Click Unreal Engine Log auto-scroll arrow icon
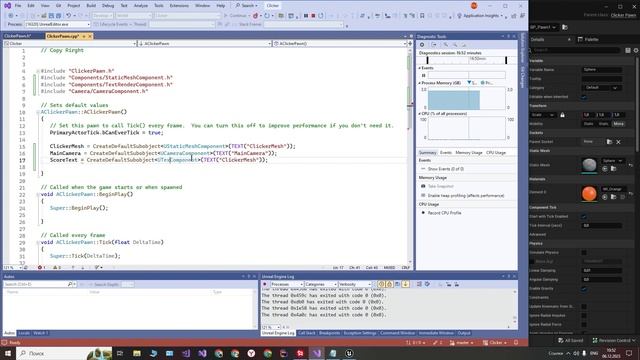The width and height of the screenshot is (640, 360). [405, 284]
